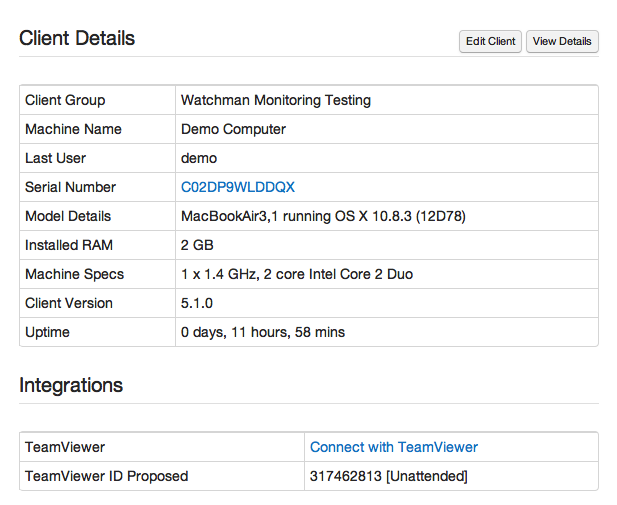Image resolution: width=617 pixels, height=505 pixels.
Task: Click the TeamViewer ID Proposed label
Action: pyautogui.click(x=107, y=476)
